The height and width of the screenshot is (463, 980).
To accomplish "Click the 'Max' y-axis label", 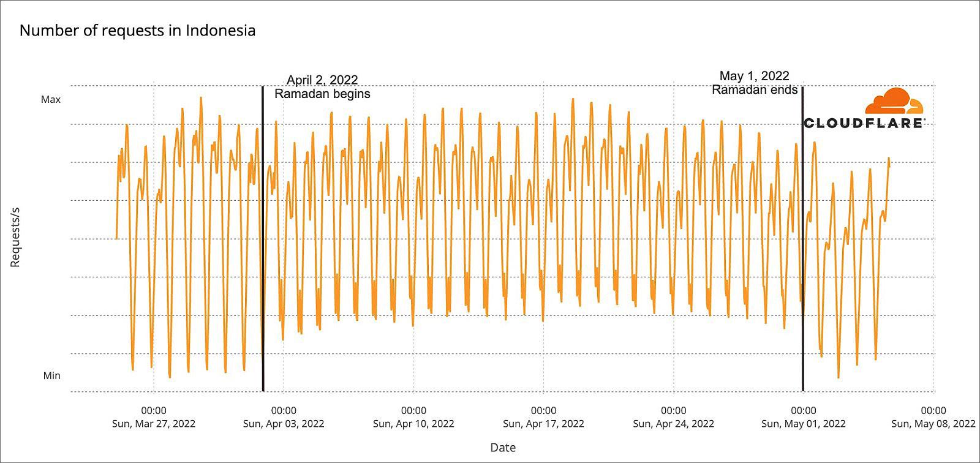I will point(51,99).
